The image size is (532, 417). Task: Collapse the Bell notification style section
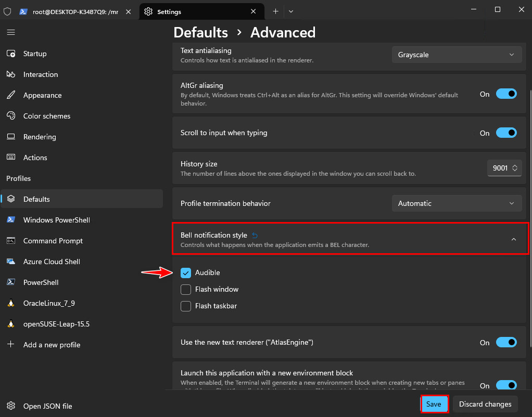(x=514, y=239)
